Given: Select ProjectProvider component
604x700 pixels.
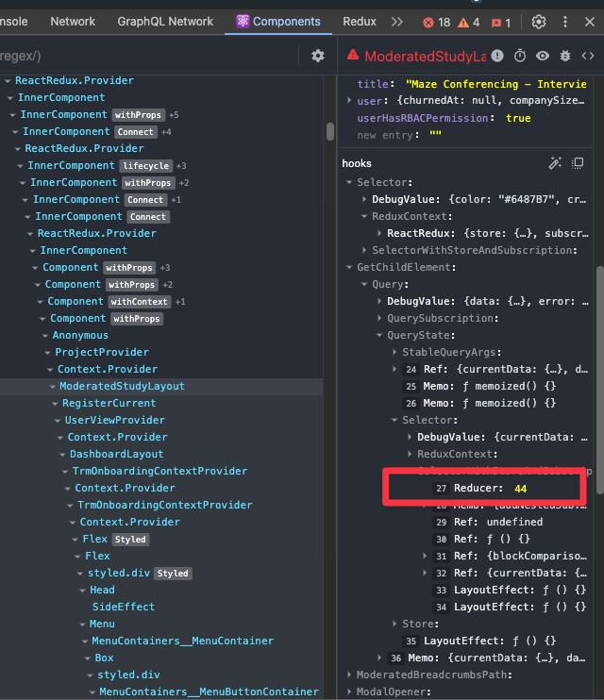Looking at the screenshot, I should pos(102,352).
